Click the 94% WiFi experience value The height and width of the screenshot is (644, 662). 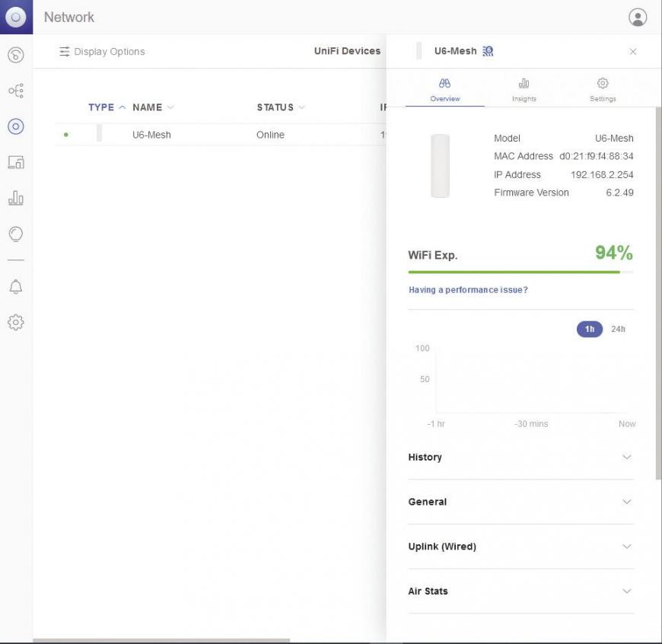click(x=614, y=253)
